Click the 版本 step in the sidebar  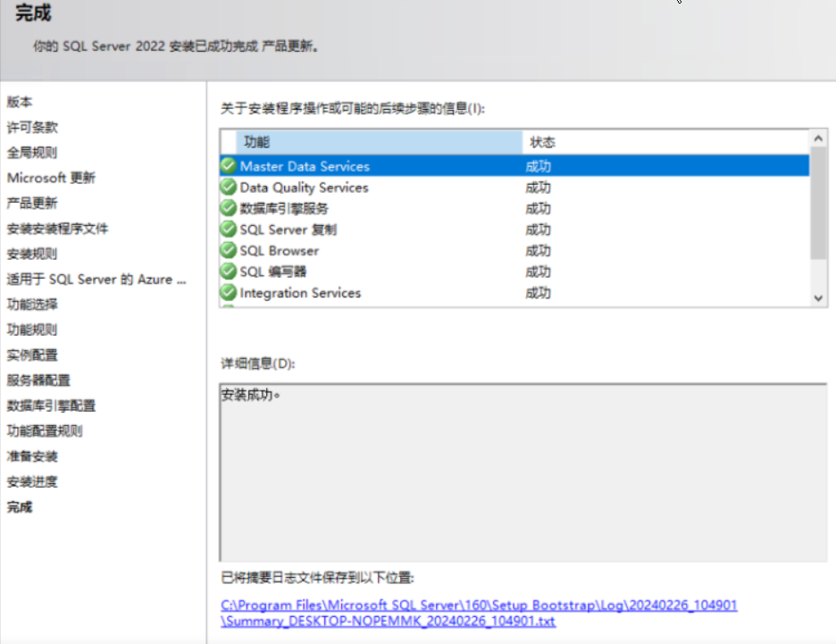pos(20,101)
